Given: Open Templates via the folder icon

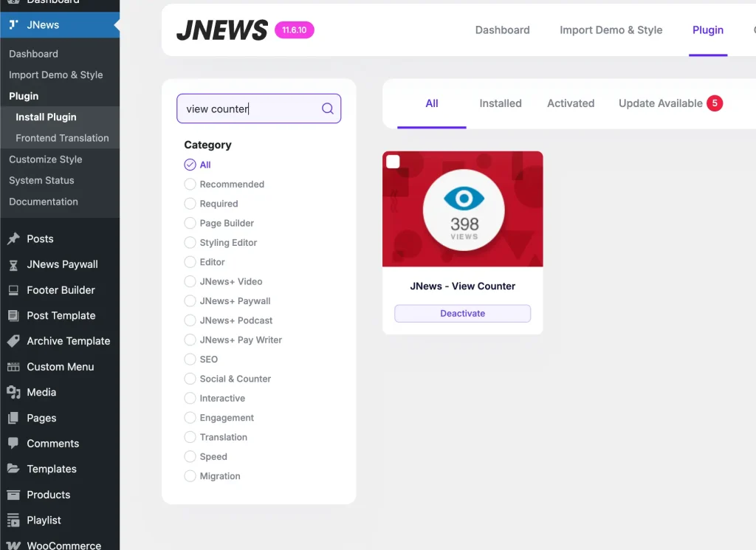Looking at the screenshot, I should pyautogui.click(x=13, y=469).
